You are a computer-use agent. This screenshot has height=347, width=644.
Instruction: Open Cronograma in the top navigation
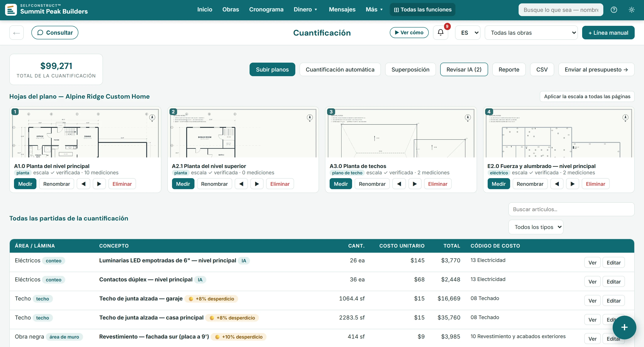(x=266, y=10)
